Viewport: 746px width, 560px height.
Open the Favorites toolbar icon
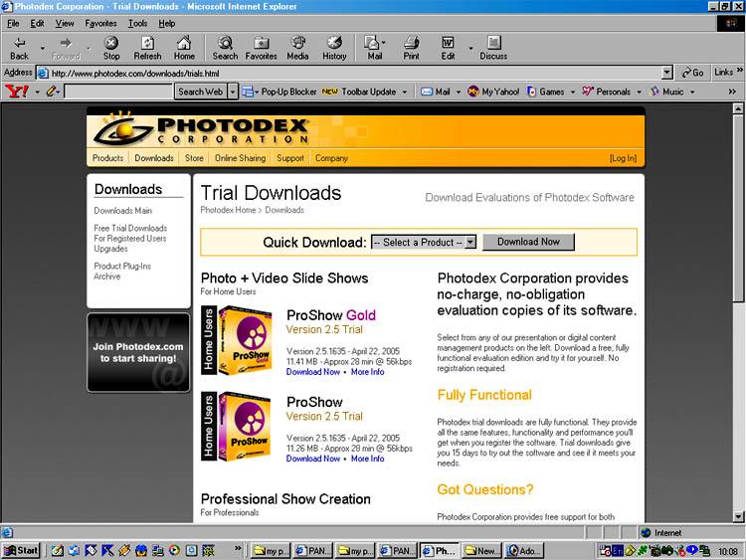click(261, 48)
